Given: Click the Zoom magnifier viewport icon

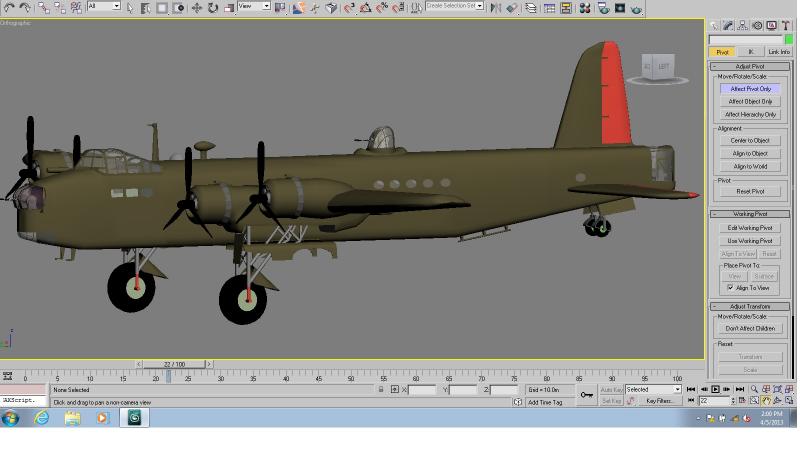Looking at the screenshot, I should 754,389.
